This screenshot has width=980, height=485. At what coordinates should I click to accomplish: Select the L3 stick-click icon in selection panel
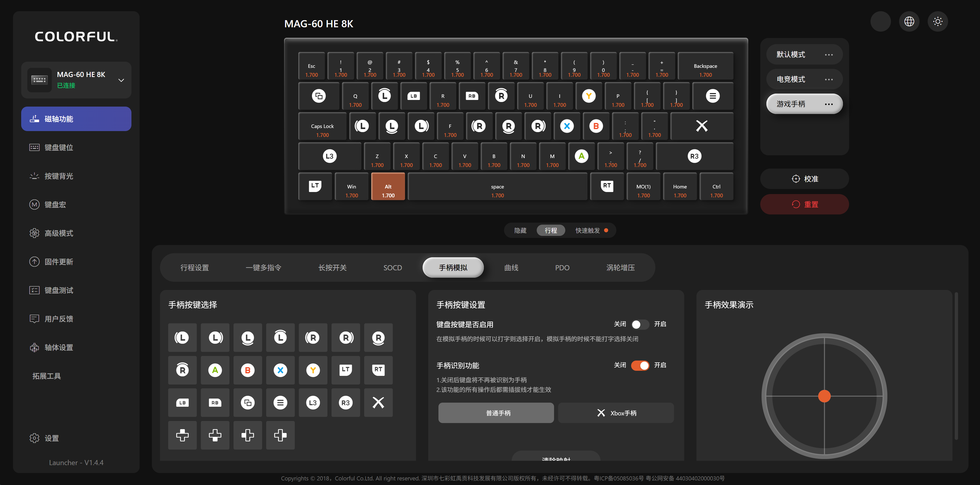313,403
